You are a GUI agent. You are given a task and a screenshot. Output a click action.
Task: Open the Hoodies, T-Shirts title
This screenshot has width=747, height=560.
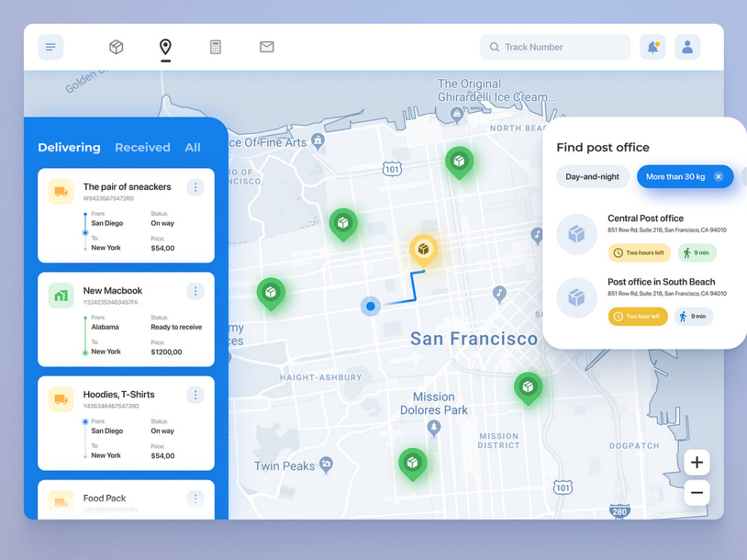click(x=119, y=394)
